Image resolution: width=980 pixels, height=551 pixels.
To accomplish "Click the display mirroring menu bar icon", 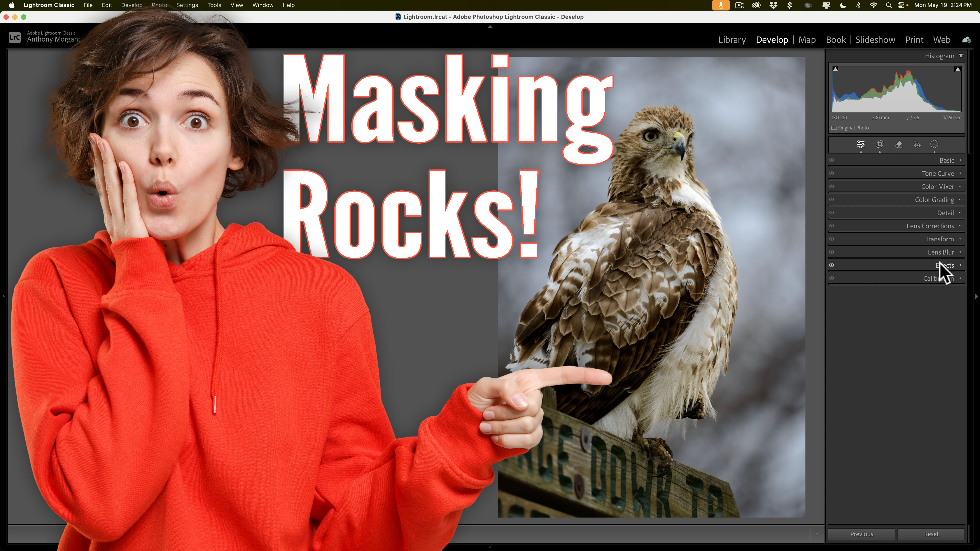I will tap(826, 5).
